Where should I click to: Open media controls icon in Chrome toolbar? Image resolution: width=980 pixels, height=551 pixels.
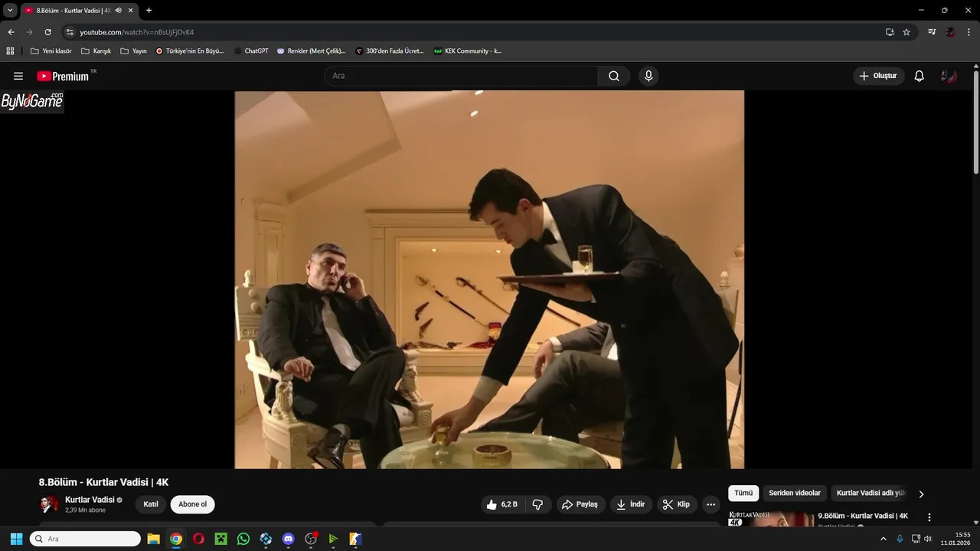932,32
